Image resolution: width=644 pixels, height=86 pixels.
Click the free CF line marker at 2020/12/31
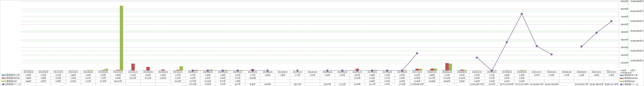[596, 33]
